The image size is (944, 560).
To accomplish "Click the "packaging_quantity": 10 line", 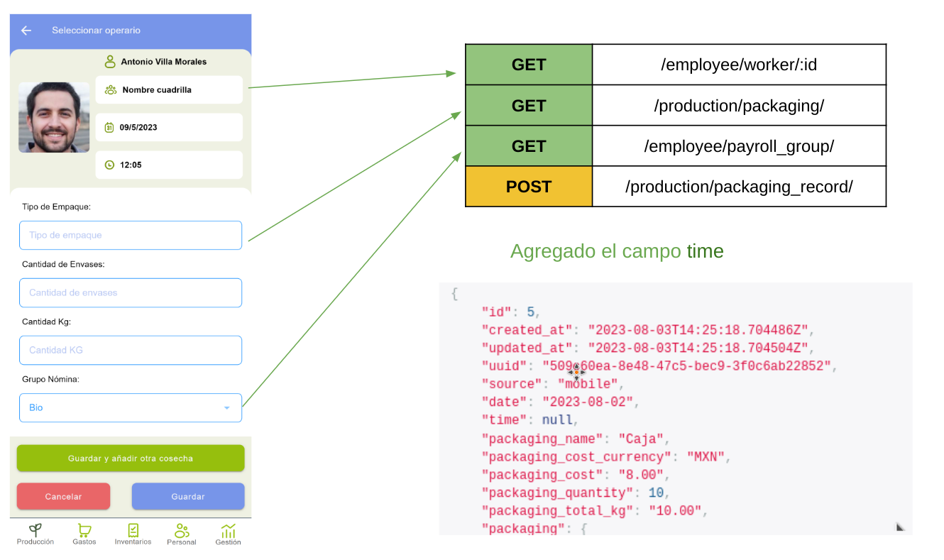I will [x=576, y=493].
